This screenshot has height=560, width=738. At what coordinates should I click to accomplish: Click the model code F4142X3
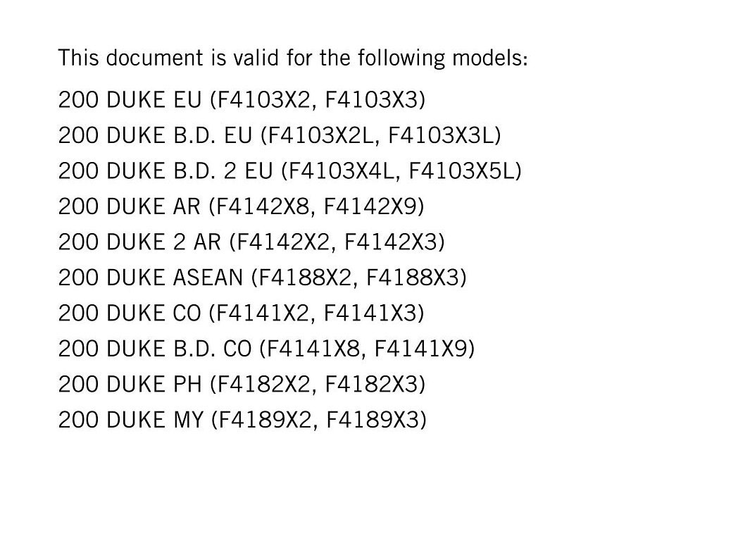391,242
